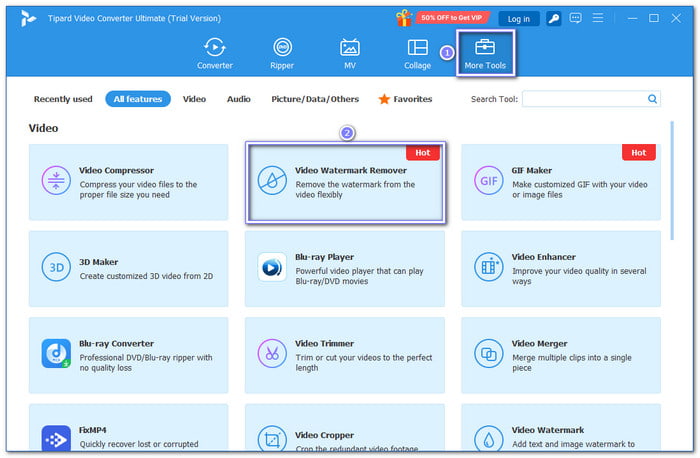Click the Video Watermark droplet icon
This screenshot has width=700, height=458.
coord(488,439)
